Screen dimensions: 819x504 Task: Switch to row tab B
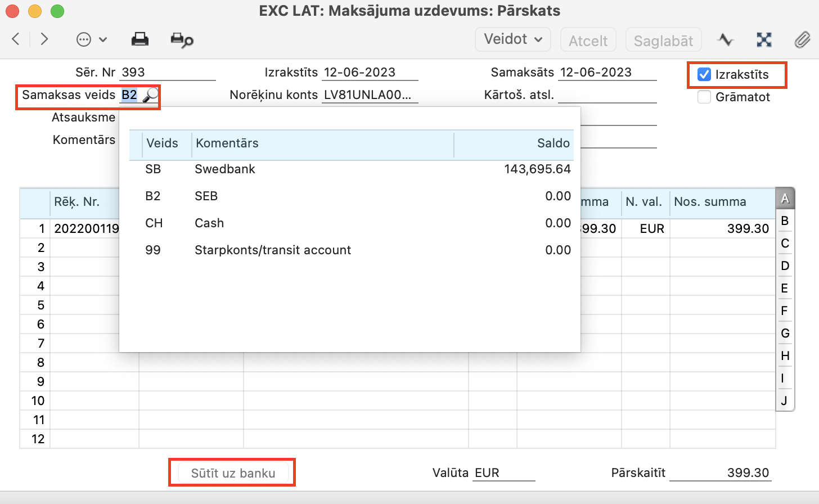point(785,221)
